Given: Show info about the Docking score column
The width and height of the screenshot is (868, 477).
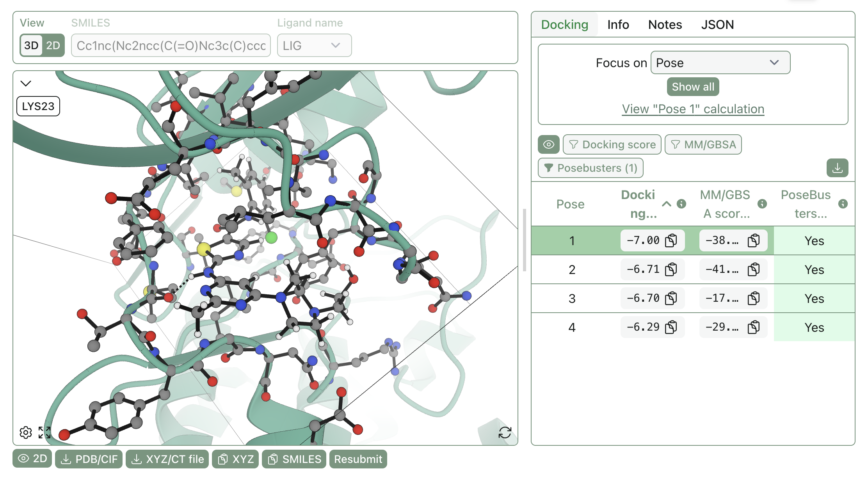Looking at the screenshot, I should point(681,204).
